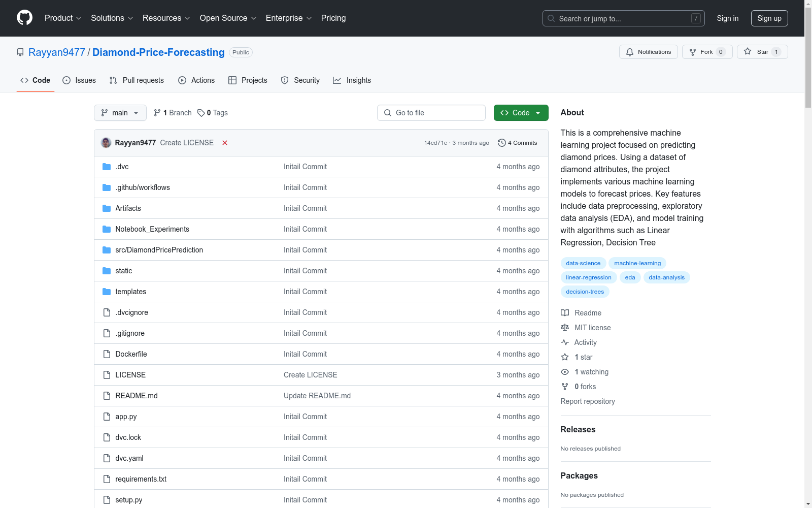812x508 pixels.
Task: Click the history clock icon by 4 Commits
Action: [502, 143]
